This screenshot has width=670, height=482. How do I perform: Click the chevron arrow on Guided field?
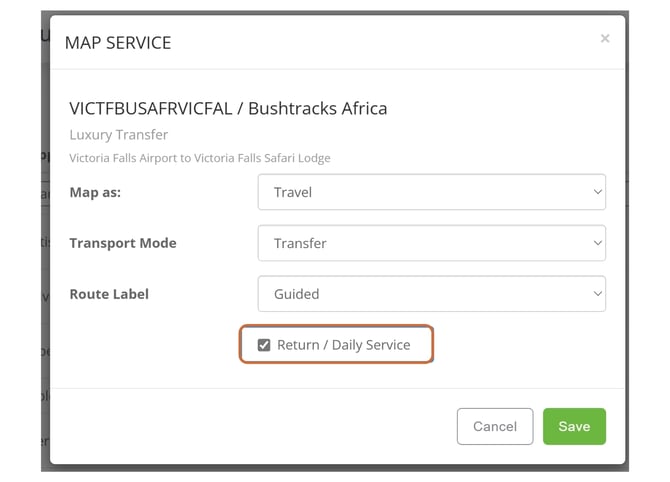[597, 294]
